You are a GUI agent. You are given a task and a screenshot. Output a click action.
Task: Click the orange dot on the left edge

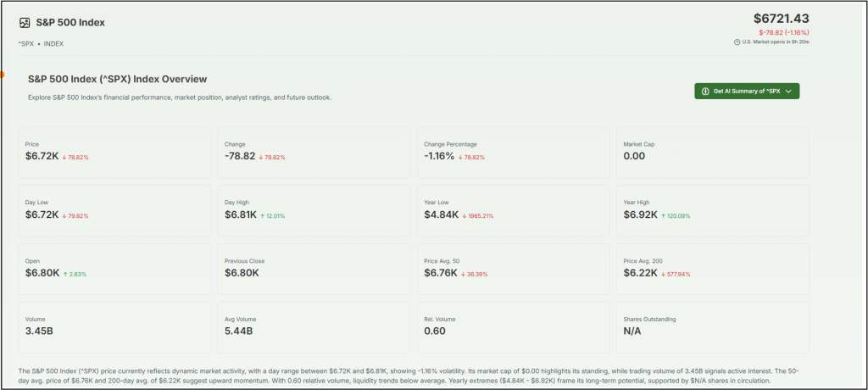click(x=3, y=74)
